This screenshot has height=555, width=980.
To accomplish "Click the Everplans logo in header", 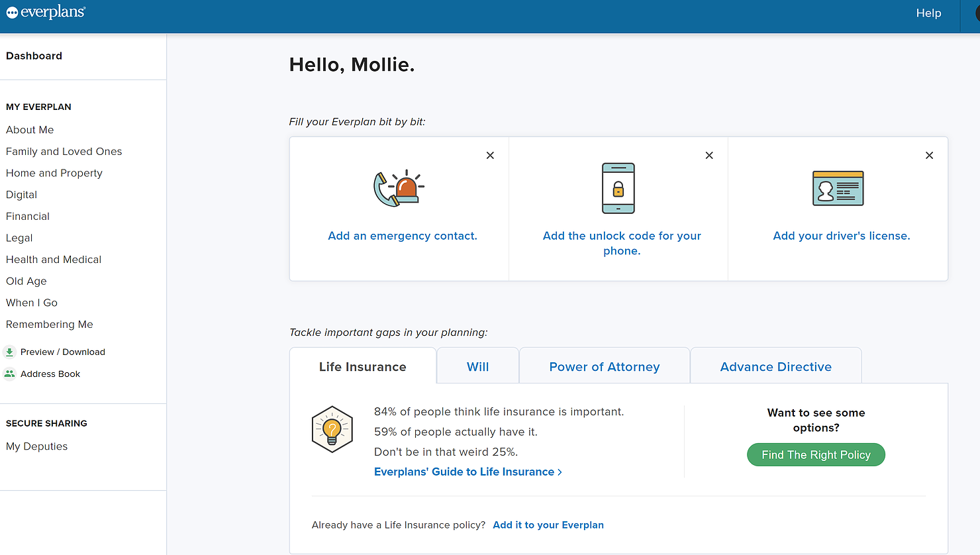I will coord(46,13).
